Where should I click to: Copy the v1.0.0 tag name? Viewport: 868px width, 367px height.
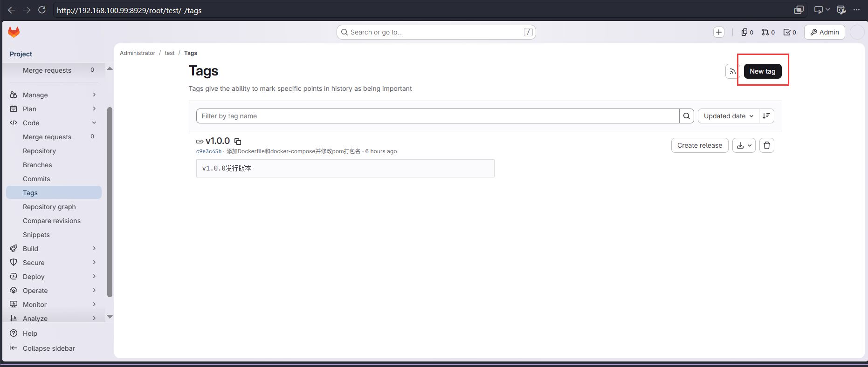point(238,141)
